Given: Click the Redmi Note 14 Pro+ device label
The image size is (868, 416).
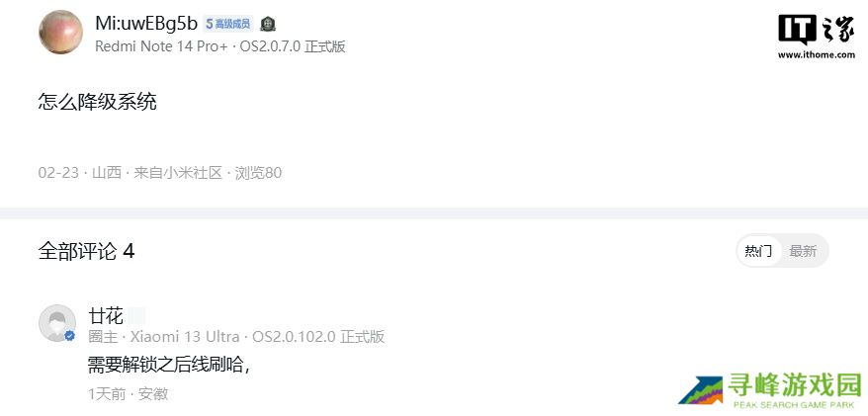Looking at the screenshot, I should [x=161, y=46].
